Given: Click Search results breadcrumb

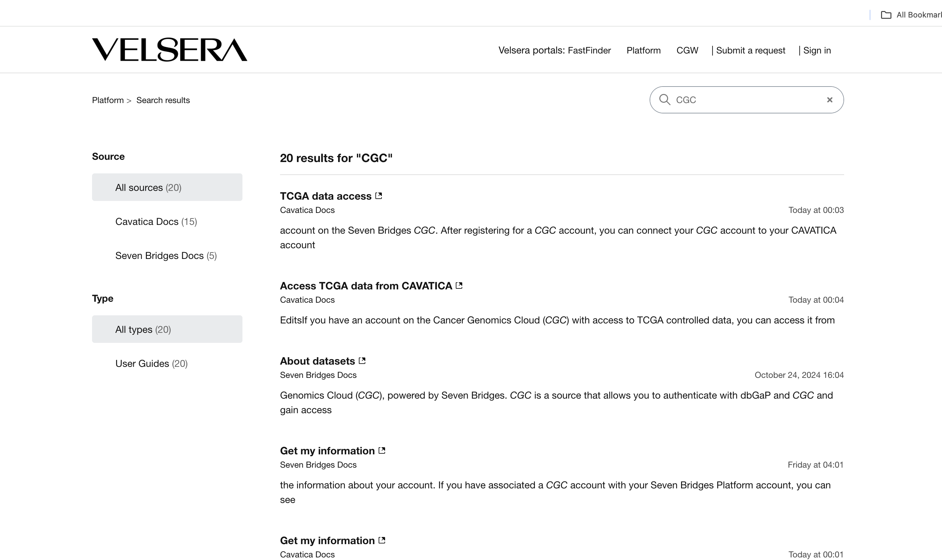Looking at the screenshot, I should click(163, 100).
